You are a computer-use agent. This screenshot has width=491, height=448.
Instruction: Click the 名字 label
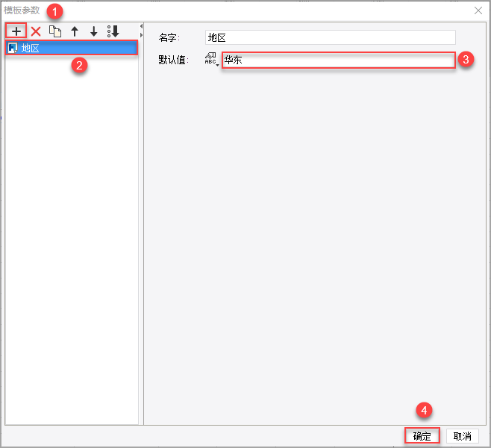click(169, 37)
